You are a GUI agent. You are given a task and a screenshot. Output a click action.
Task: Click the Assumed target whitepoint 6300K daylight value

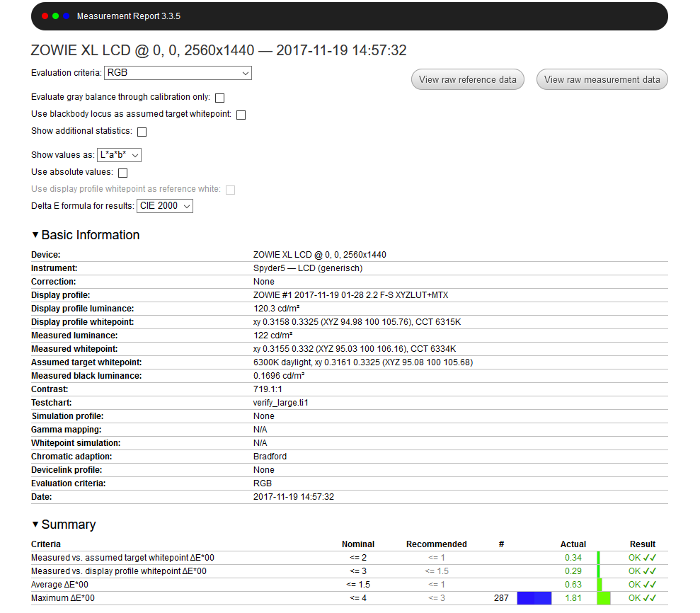tap(363, 362)
